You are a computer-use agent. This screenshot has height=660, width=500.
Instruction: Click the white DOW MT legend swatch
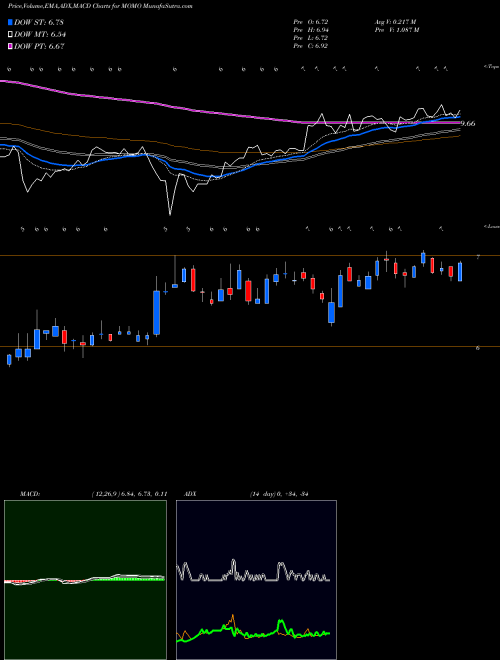(x=10, y=34)
